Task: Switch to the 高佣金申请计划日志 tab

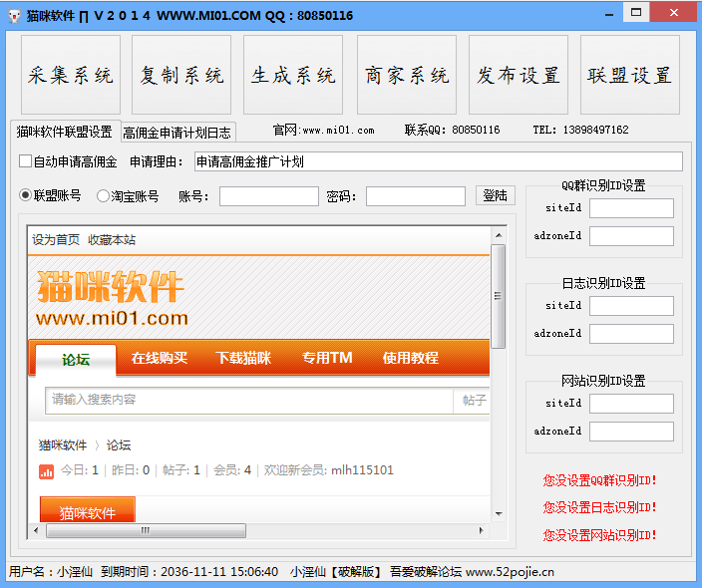Action: coord(176,133)
